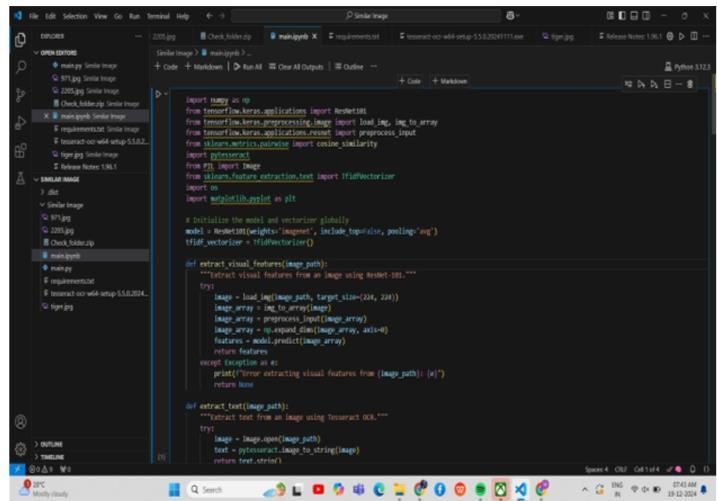Open the Testing flask view

click(x=21, y=178)
